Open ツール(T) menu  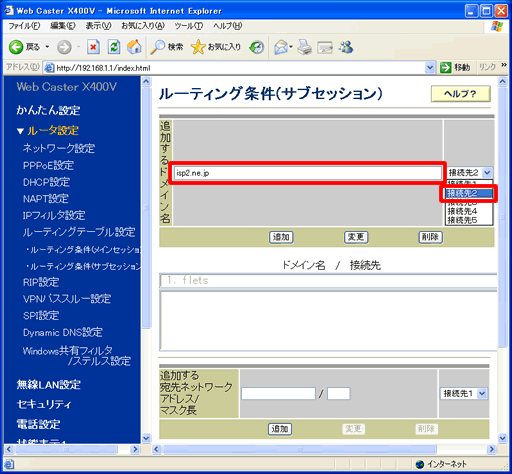tap(189, 26)
